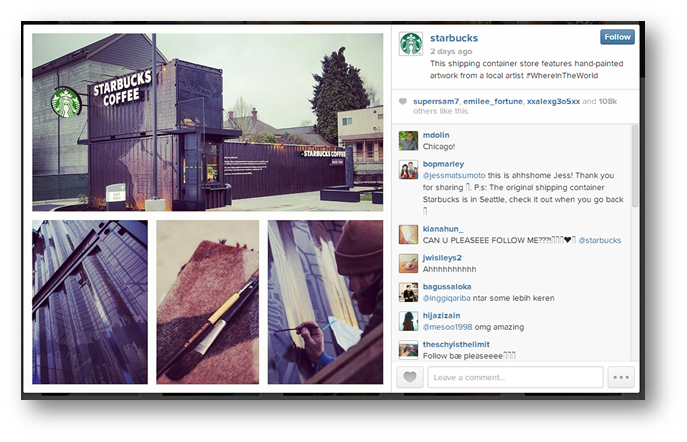687x442 pixels.
Task: Click the @jessmatsumoto mention
Action: [x=454, y=175]
